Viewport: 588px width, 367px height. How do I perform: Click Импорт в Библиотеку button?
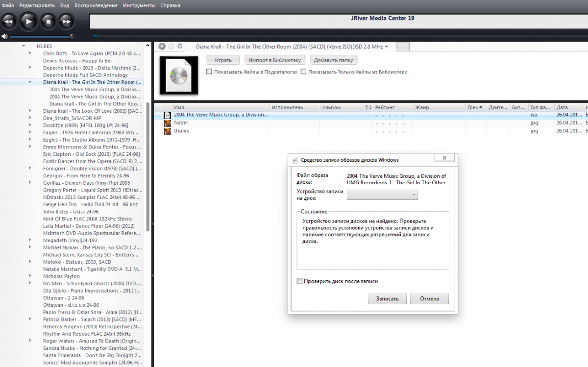click(x=275, y=60)
